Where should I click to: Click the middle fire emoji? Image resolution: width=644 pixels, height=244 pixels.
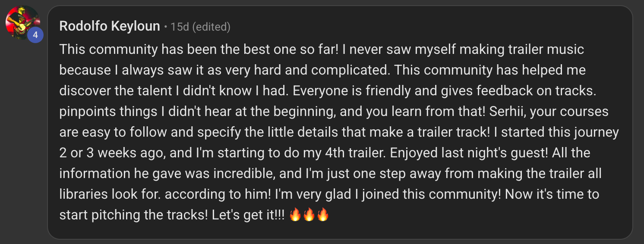309,215
